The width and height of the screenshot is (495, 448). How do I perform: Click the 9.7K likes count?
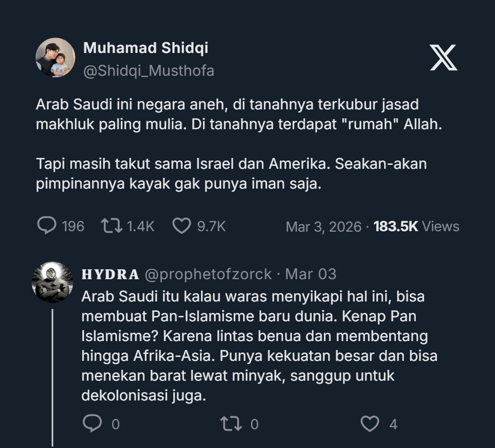tap(211, 227)
